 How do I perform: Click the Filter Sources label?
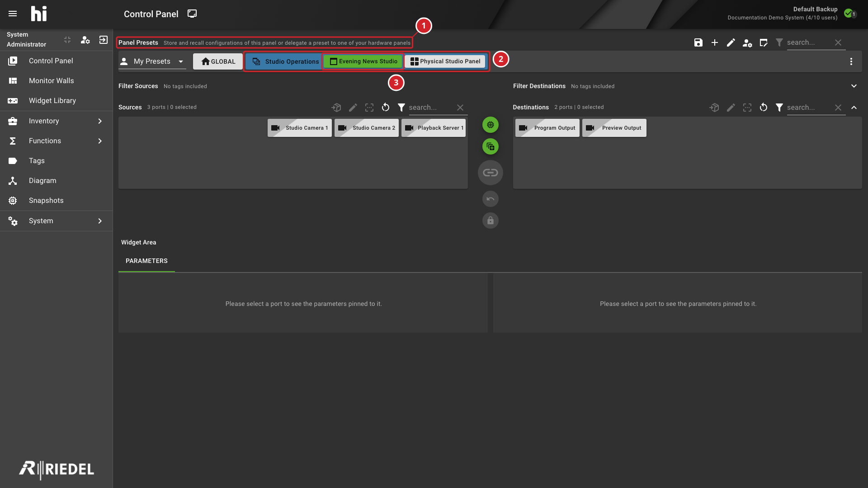(138, 86)
